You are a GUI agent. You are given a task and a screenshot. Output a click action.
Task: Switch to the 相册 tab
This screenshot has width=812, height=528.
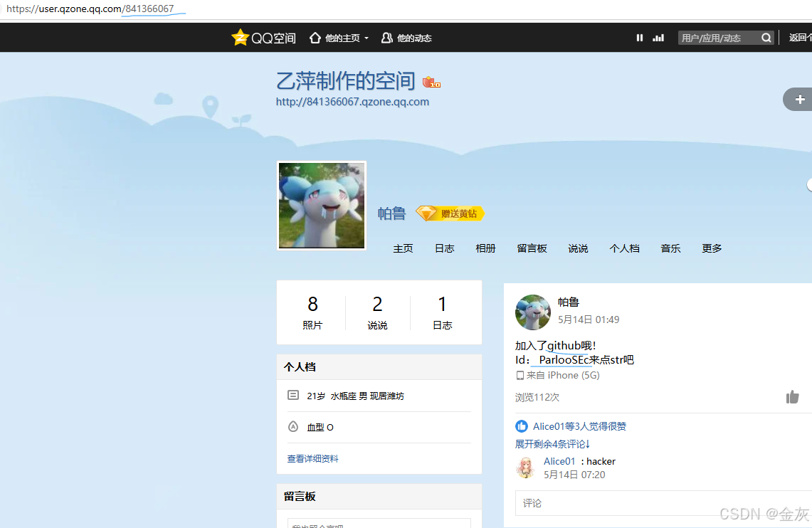(x=486, y=248)
